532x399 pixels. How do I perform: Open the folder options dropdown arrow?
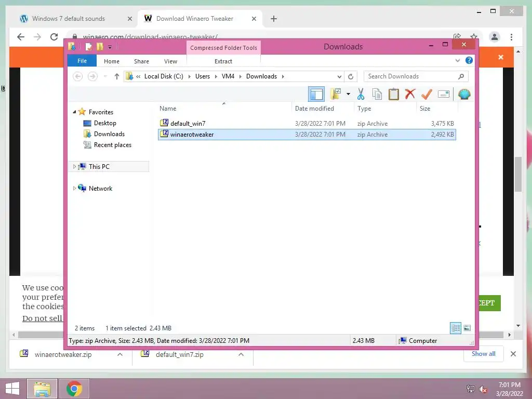tap(348, 94)
